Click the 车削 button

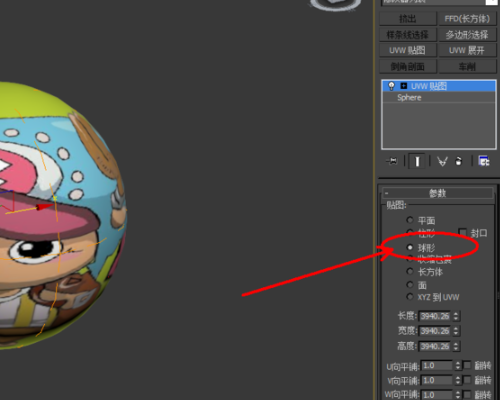(467, 67)
